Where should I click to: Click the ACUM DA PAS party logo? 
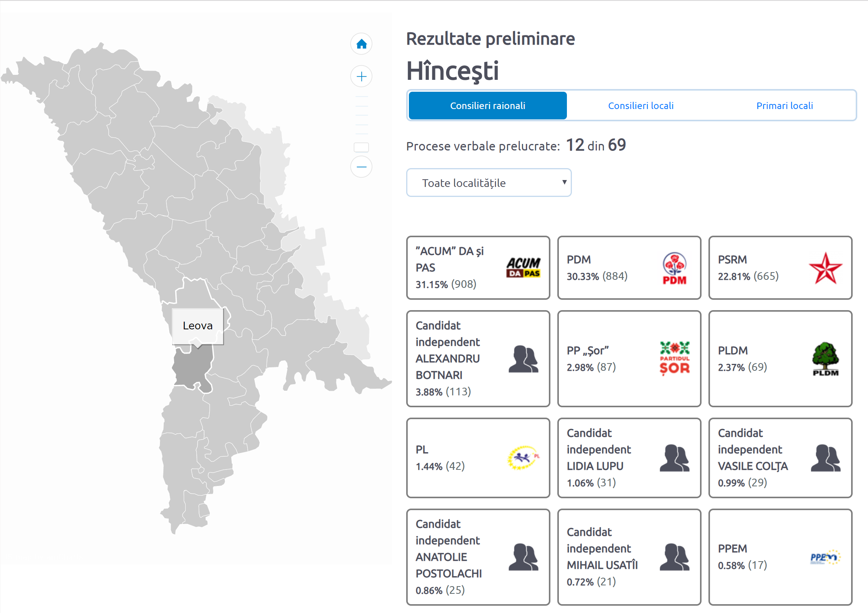pos(523,268)
